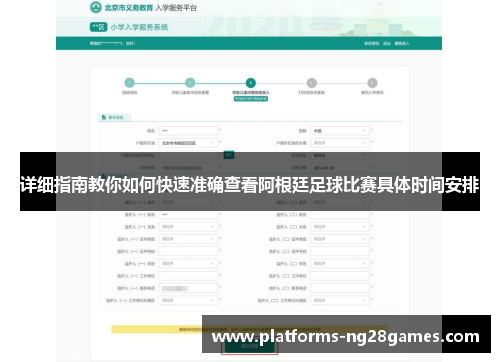This screenshot has width=500, height=362.
Task: Open the 户籍所在地街乡镇 dropdown
Action: pyautogui.click(x=340, y=143)
